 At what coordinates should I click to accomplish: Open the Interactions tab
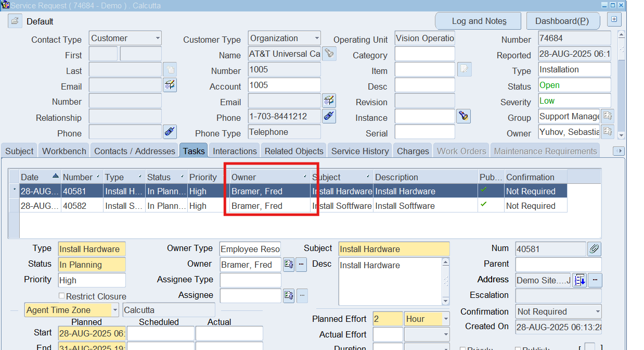tap(235, 151)
